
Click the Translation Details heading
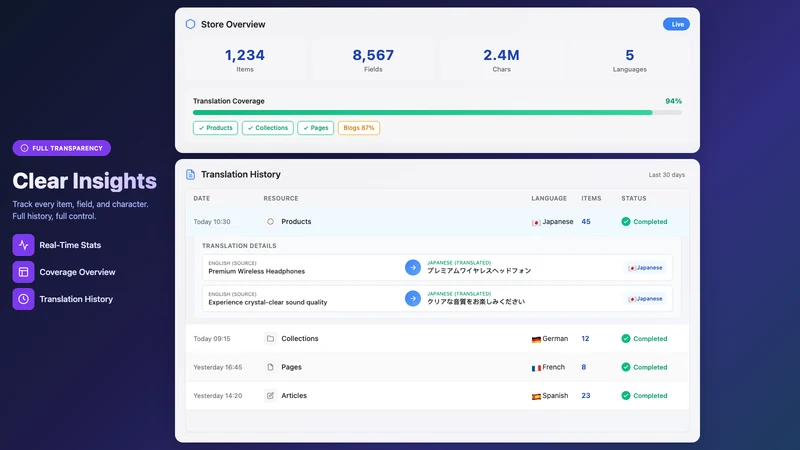click(x=239, y=246)
